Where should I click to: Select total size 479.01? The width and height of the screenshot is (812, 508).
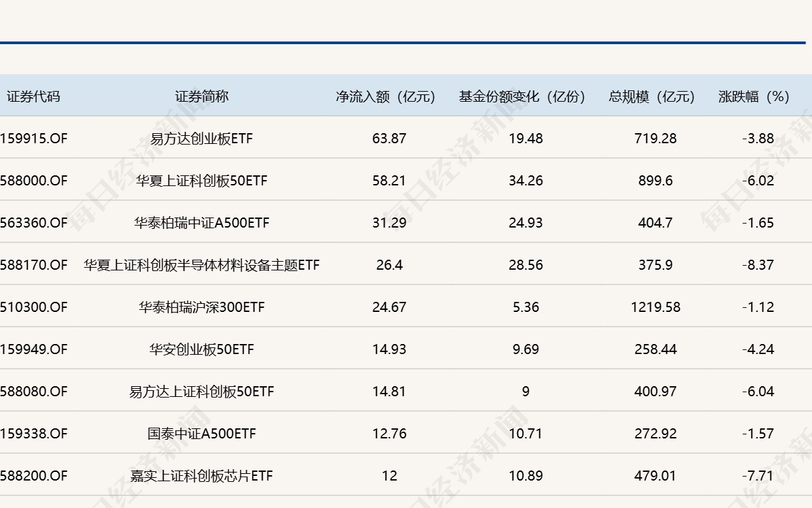[655, 476]
